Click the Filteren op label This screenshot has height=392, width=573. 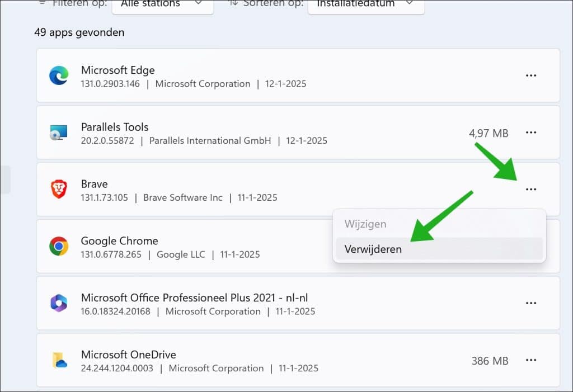pyautogui.click(x=79, y=4)
